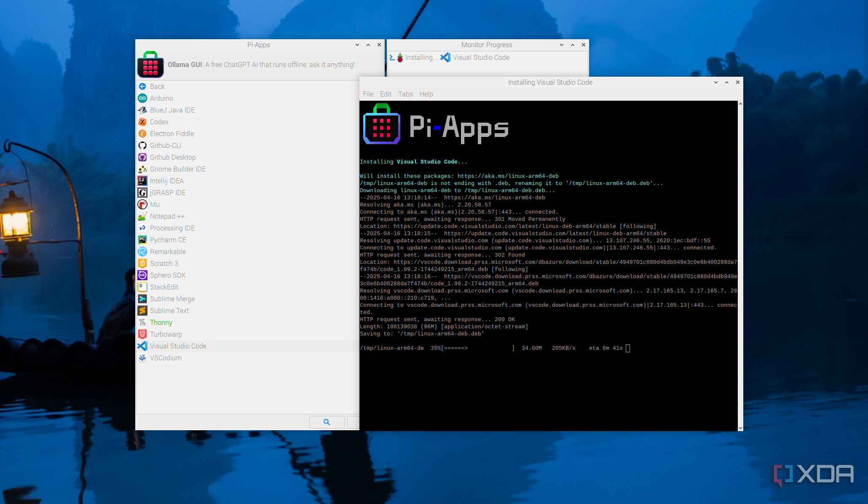Open the Pycharm CE entry icon
The height and width of the screenshot is (504, 868).
point(142,240)
